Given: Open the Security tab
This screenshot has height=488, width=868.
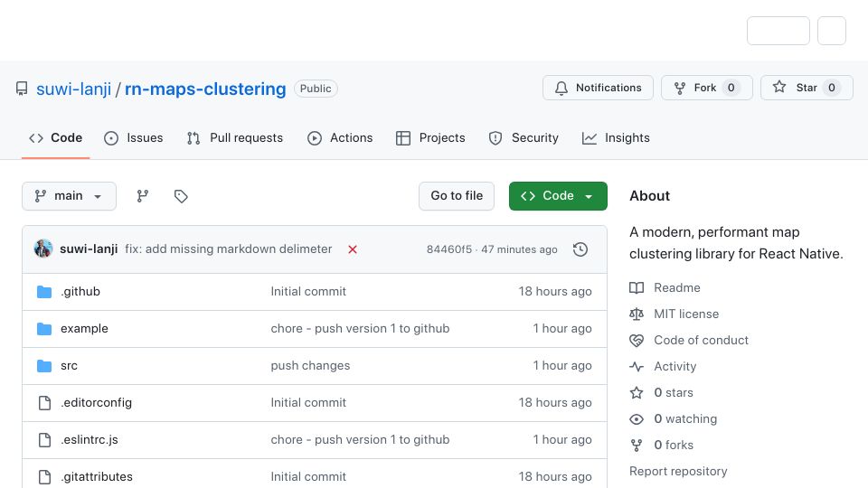Looking at the screenshot, I should (524, 137).
